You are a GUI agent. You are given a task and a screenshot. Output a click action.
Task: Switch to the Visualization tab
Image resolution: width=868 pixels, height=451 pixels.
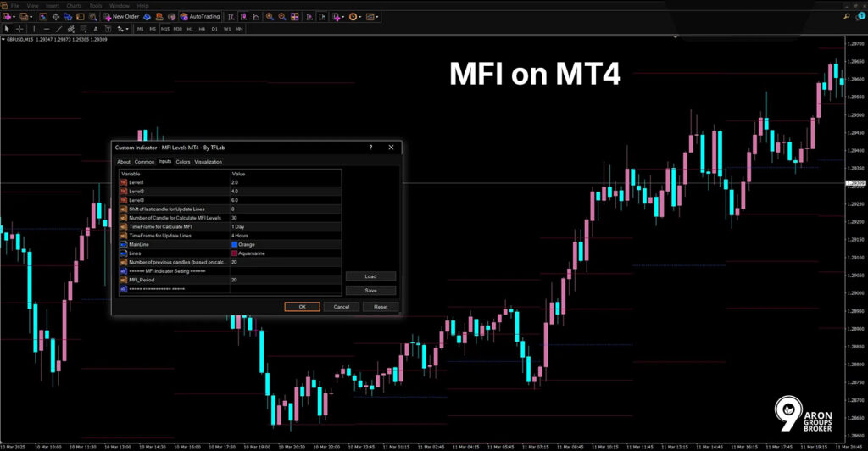coord(209,162)
